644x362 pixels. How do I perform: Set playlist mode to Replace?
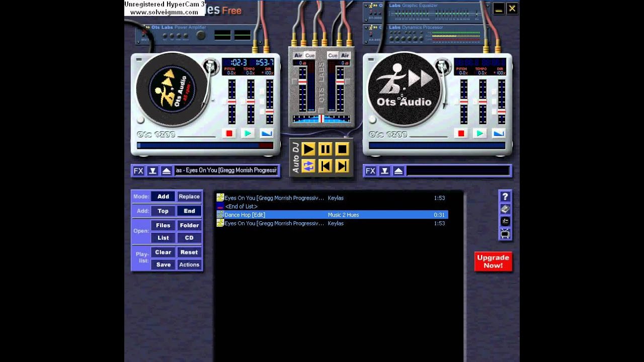(x=189, y=197)
